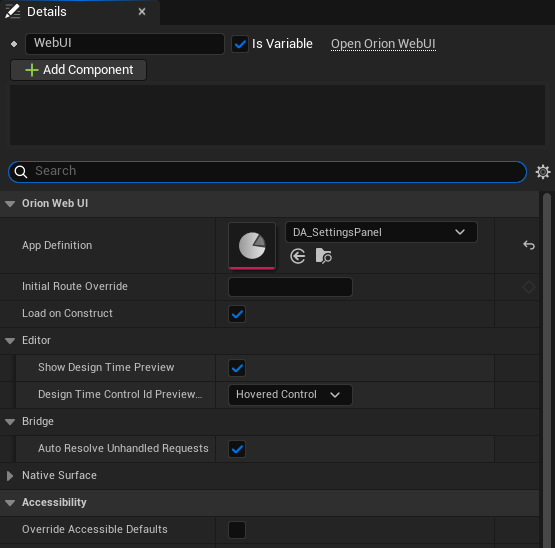The image size is (555, 548).
Task: Collapse the Orion Web UI section
Action: [10, 204]
